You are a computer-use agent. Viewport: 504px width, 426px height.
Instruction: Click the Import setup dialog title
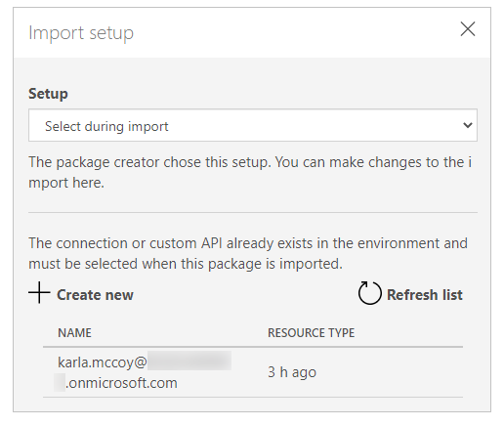[81, 33]
